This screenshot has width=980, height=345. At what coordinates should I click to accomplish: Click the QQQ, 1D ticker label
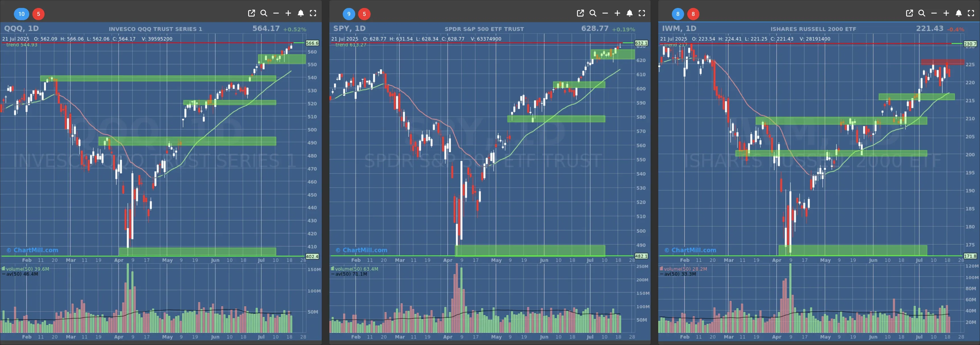point(21,28)
